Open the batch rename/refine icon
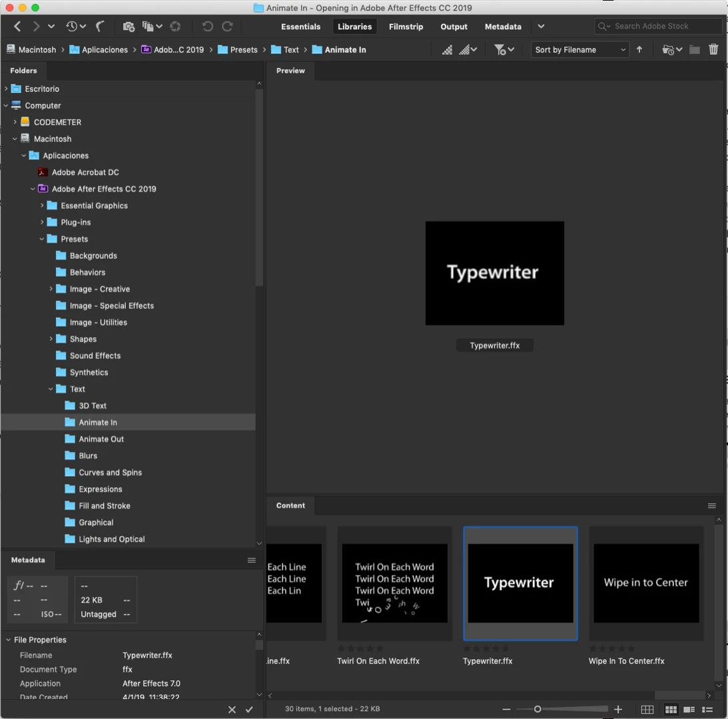 click(152, 27)
